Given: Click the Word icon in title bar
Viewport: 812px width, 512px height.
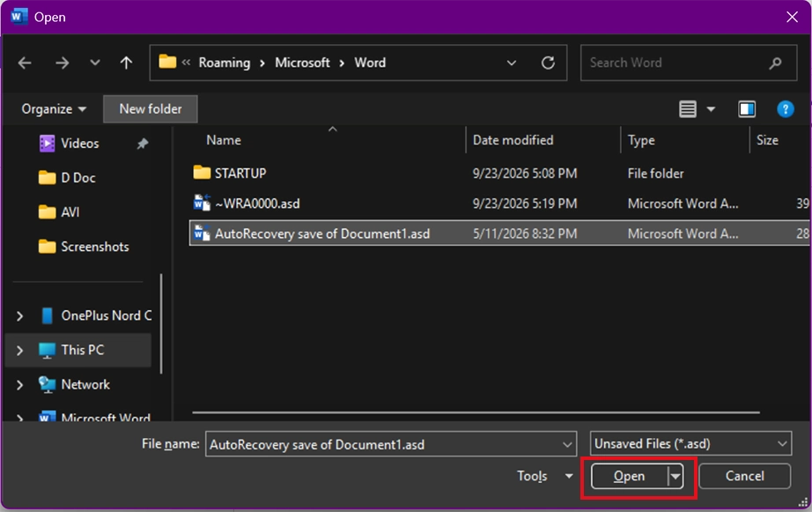Looking at the screenshot, I should [18, 17].
